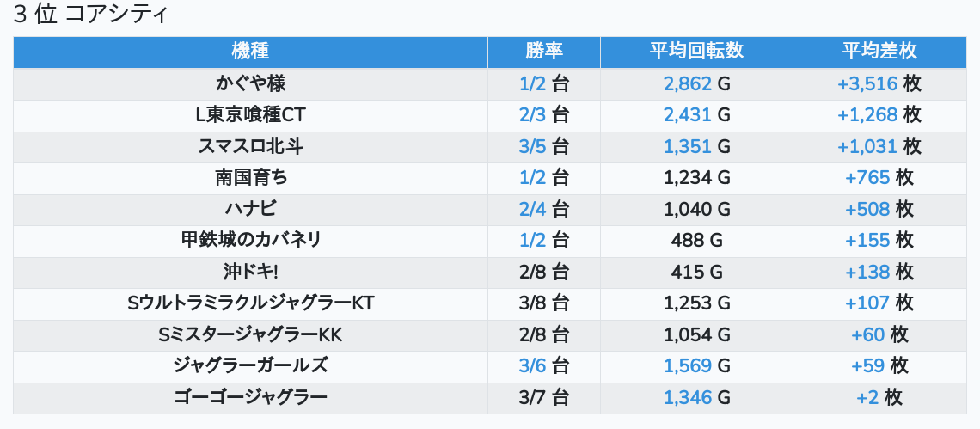Open the ゴーゴージャグラー machine entry
This screenshot has width=980, height=429.
(250, 397)
